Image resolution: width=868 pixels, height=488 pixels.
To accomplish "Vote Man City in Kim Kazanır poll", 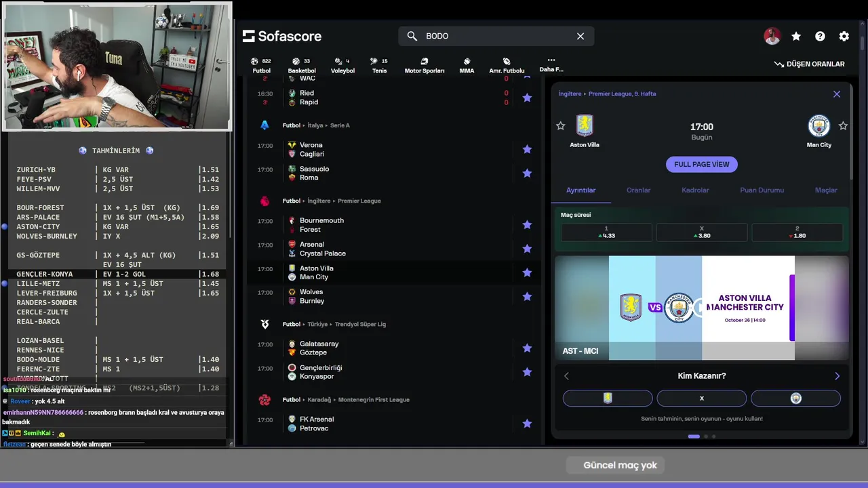I will point(795,399).
